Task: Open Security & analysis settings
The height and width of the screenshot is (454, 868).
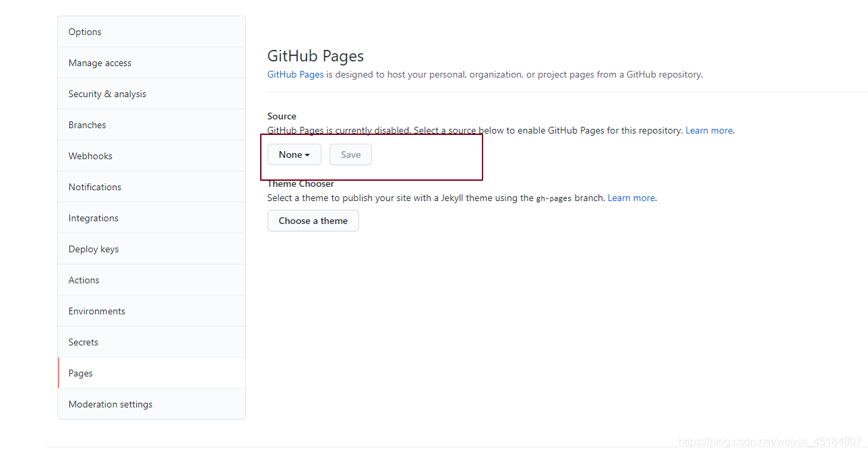Action: click(152, 94)
